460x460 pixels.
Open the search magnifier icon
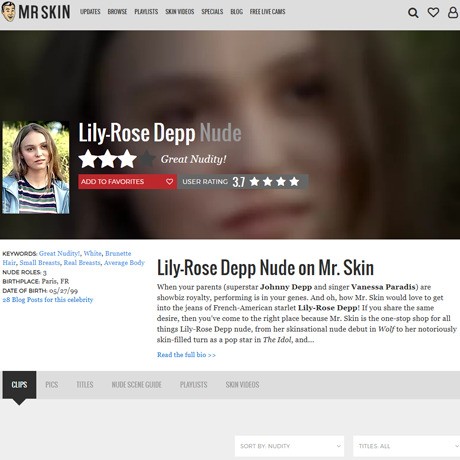(x=413, y=13)
